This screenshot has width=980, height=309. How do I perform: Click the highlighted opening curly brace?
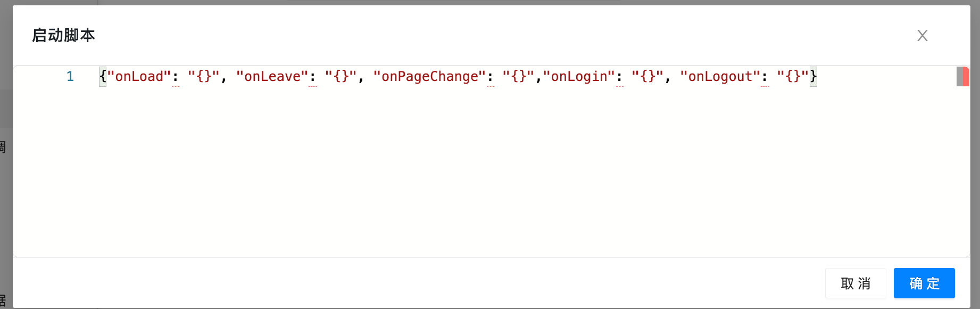(x=103, y=77)
